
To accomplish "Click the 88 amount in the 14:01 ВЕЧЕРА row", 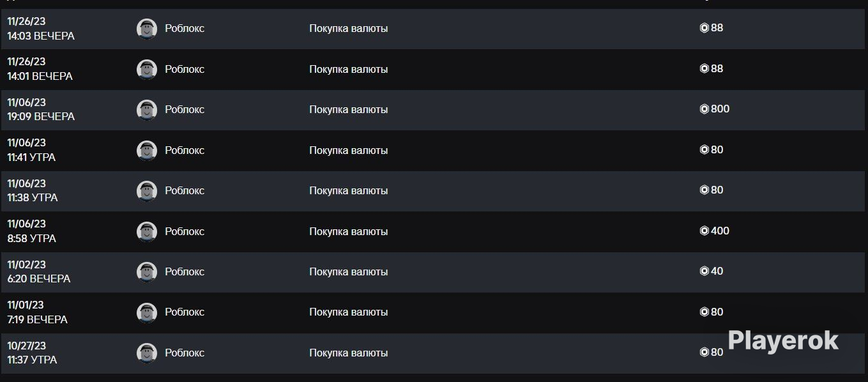I will (x=717, y=68).
